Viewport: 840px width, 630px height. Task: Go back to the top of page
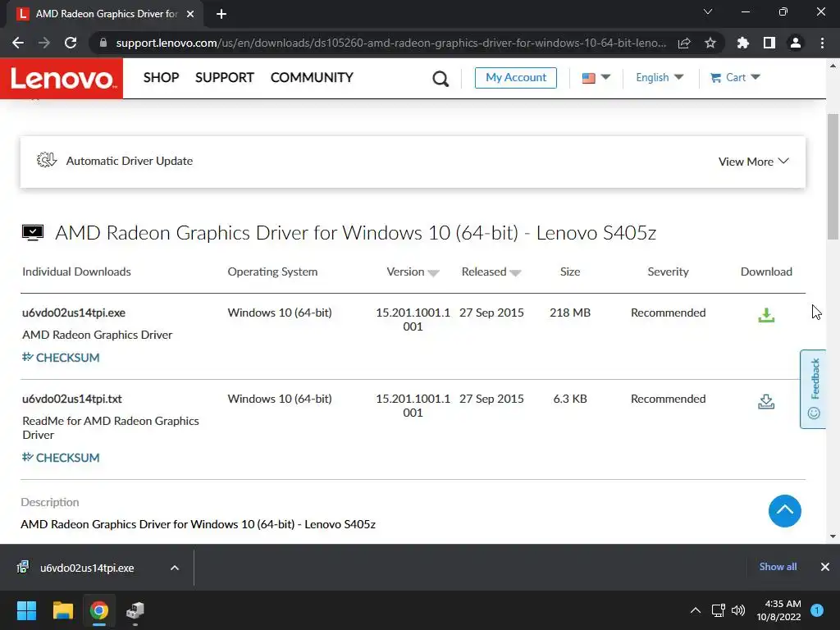click(784, 510)
